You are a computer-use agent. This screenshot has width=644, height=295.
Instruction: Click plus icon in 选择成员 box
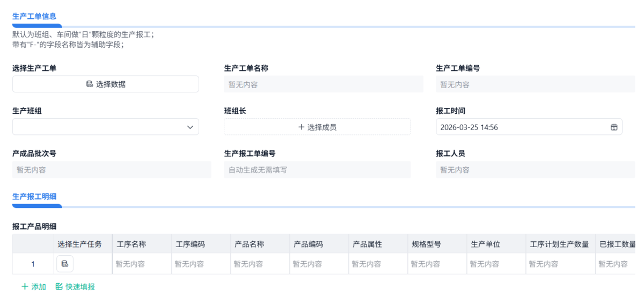(301, 127)
